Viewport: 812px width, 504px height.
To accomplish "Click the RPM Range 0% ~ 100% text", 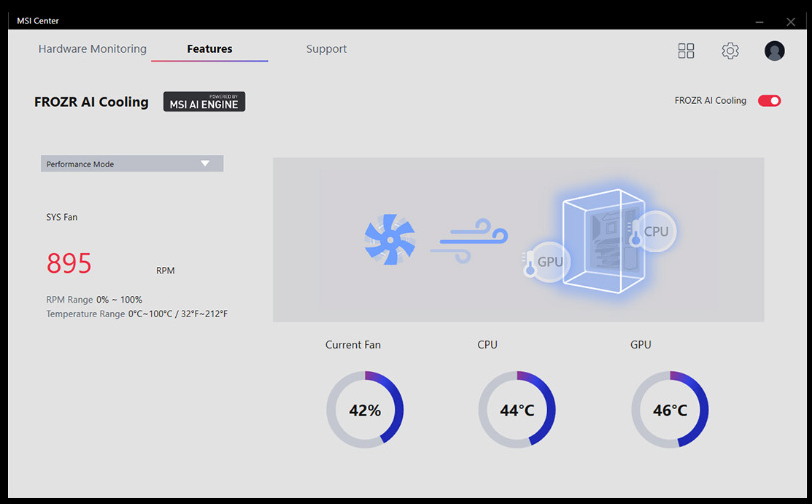I will tap(94, 300).
